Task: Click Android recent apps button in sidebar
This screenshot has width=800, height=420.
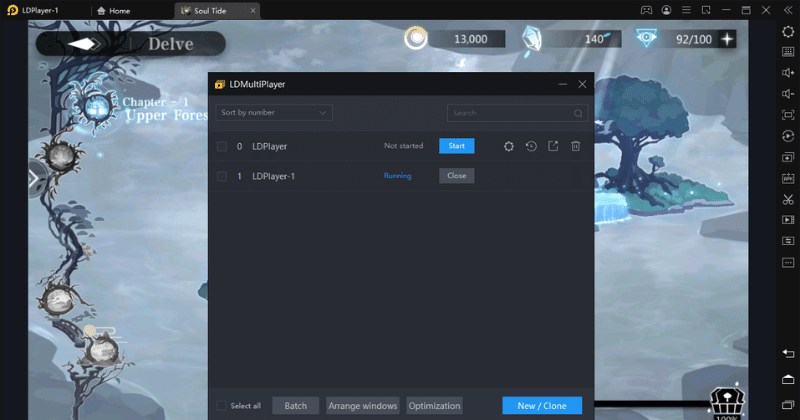Action: tap(788, 405)
